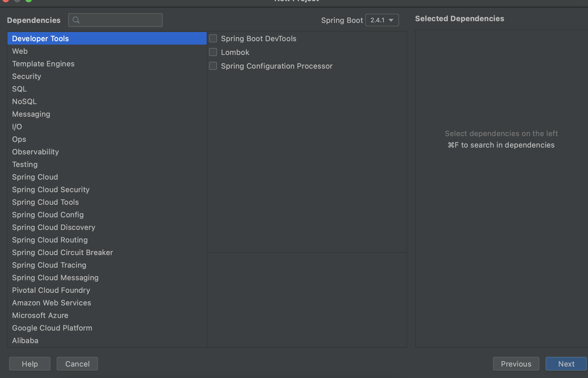Select the Messaging dependencies category

tap(31, 114)
